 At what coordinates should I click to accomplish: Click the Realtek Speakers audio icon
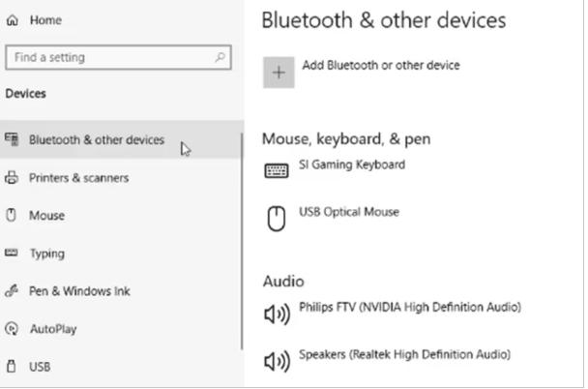(x=278, y=361)
